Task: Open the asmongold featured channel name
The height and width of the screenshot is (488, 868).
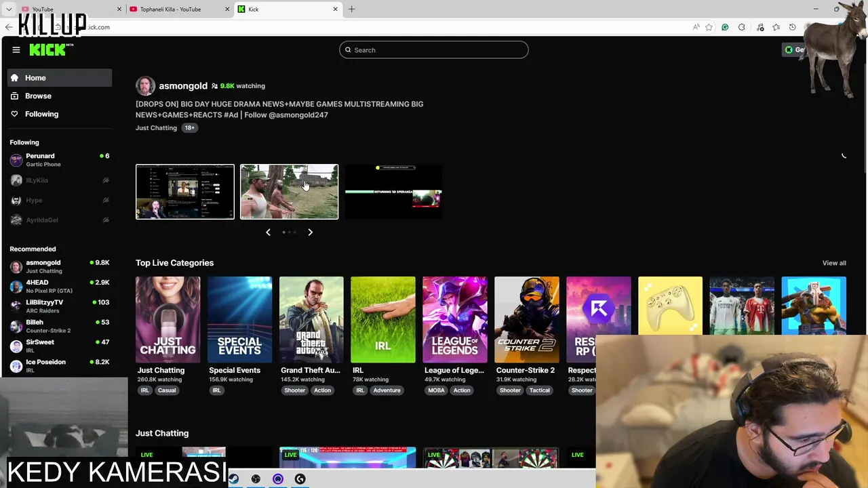Action: pos(183,86)
